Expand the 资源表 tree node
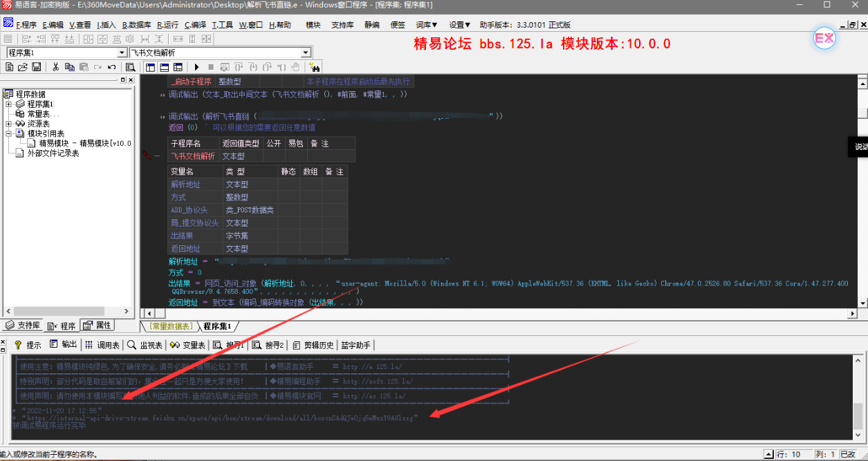 [x=9, y=124]
